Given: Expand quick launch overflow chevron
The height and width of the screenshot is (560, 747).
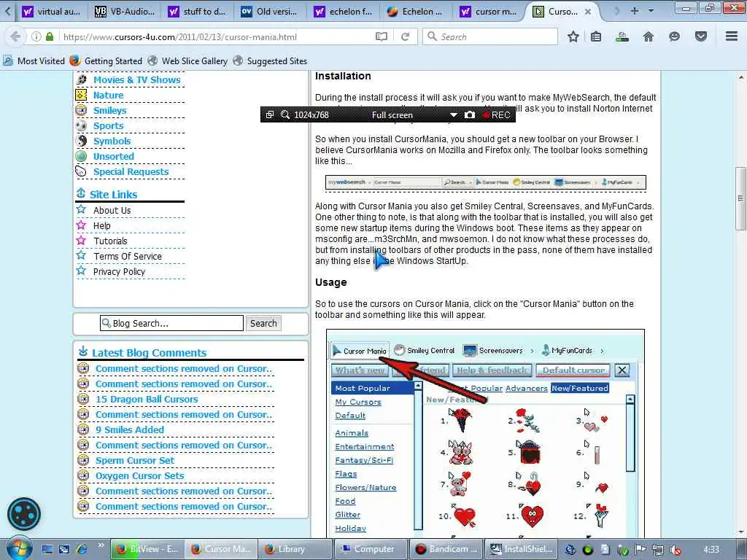Looking at the screenshot, I should [101, 545].
